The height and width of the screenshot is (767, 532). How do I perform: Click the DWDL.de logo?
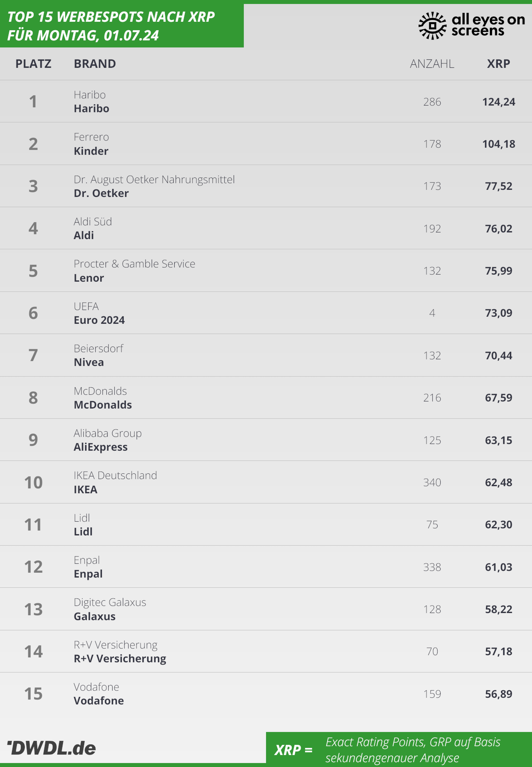pos(51,748)
